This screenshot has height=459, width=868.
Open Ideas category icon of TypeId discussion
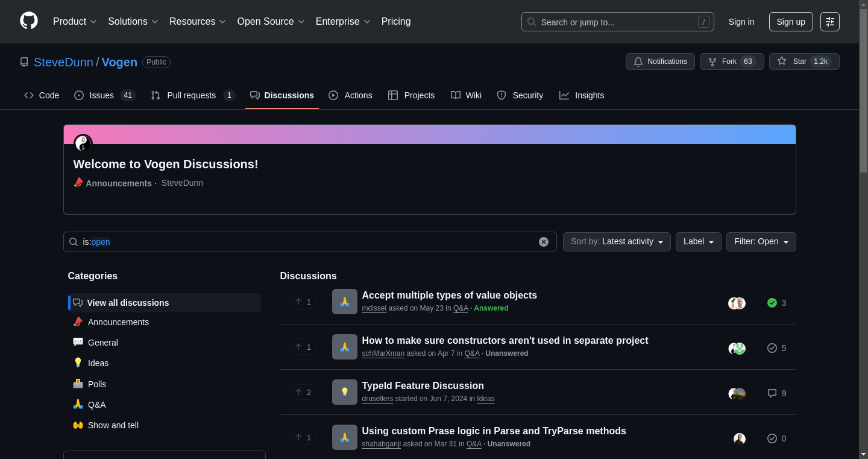click(x=345, y=392)
